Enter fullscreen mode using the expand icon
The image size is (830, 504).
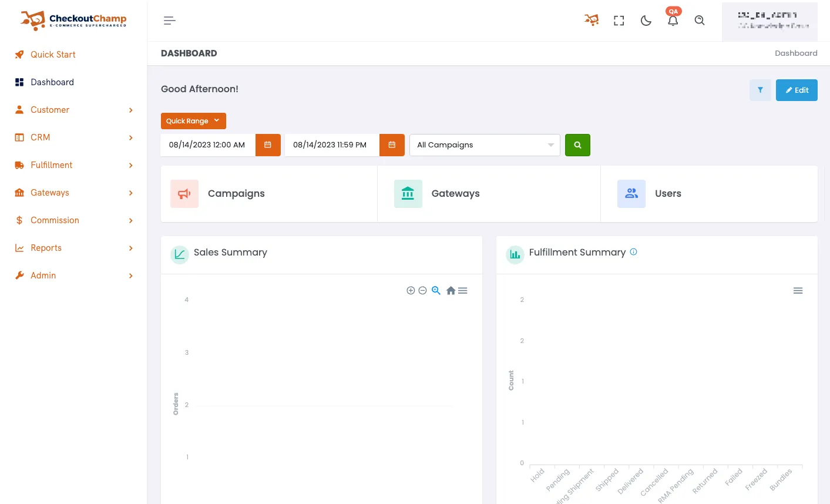point(619,20)
